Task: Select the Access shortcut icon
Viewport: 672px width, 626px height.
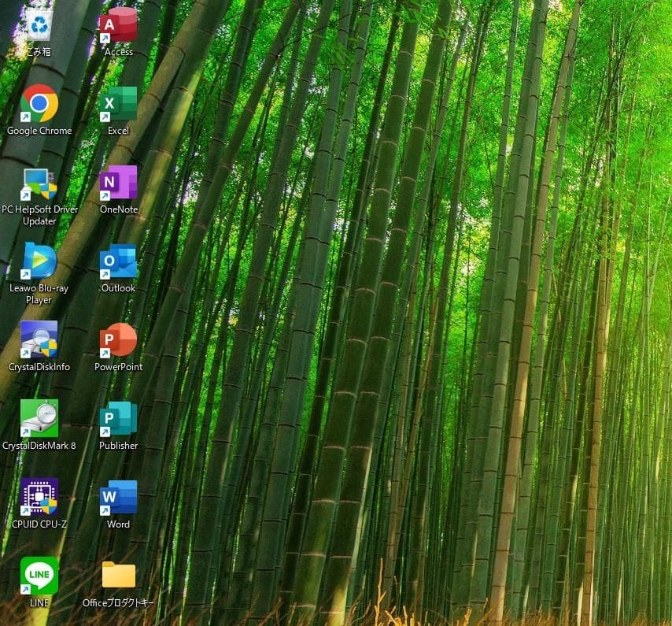Action: [x=118, y=24]
